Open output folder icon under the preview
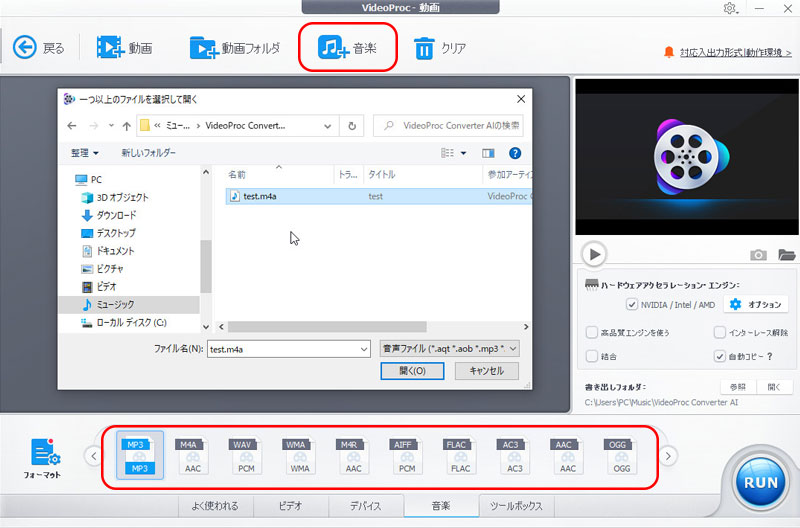This screenshot has width=800, height=528. [x=786, y=254]
